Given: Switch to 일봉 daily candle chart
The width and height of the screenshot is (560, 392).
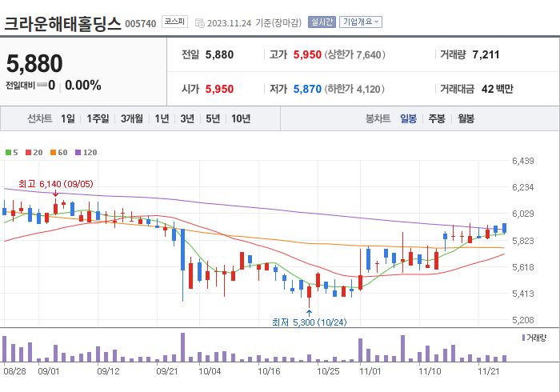Looking at the screenshot, I should [x=408, y=118].
